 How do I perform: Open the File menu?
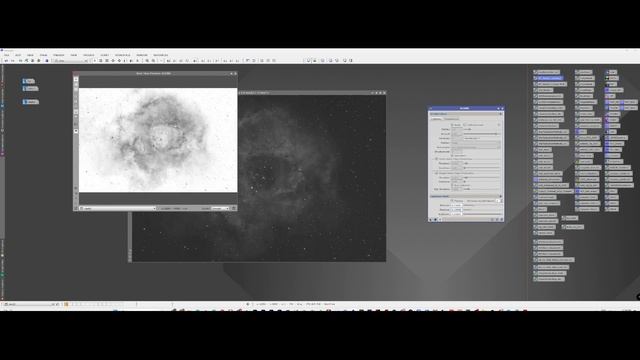[x=7, y=55]
